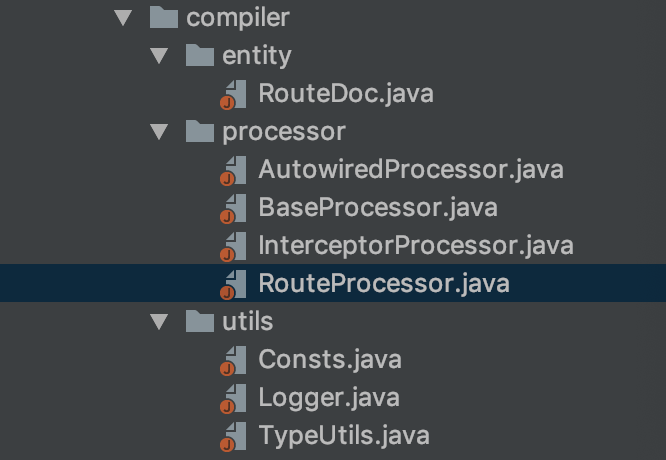This screenshot has width=666, height=460.
Task: Collapse the utils folder arrow
Action: click(x=159, y=322)
